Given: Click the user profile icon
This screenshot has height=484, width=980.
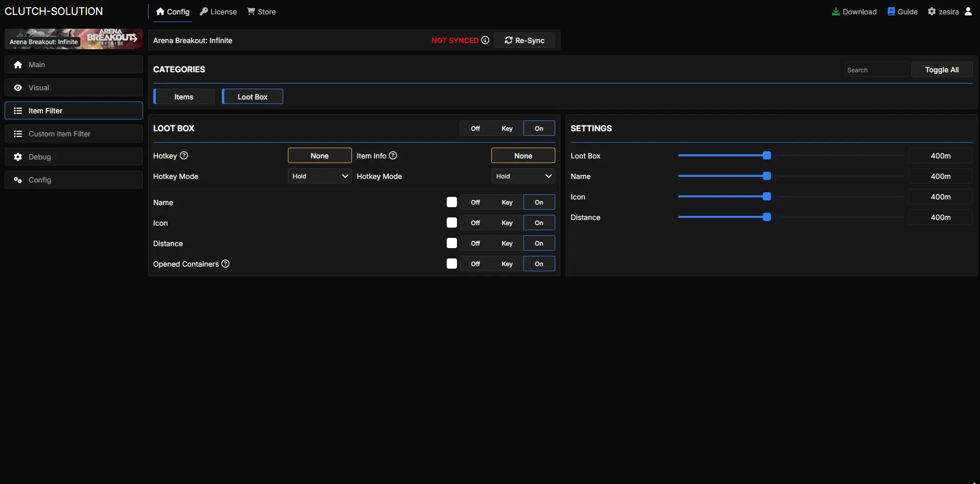Looking at the screenshot, I should tap(968, 11).
